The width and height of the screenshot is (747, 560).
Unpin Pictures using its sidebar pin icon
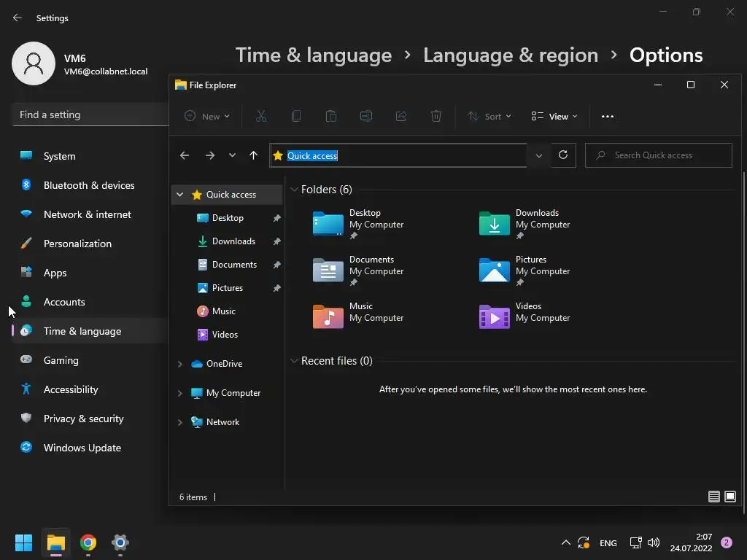pyautogui.click(x=276, y=288)
